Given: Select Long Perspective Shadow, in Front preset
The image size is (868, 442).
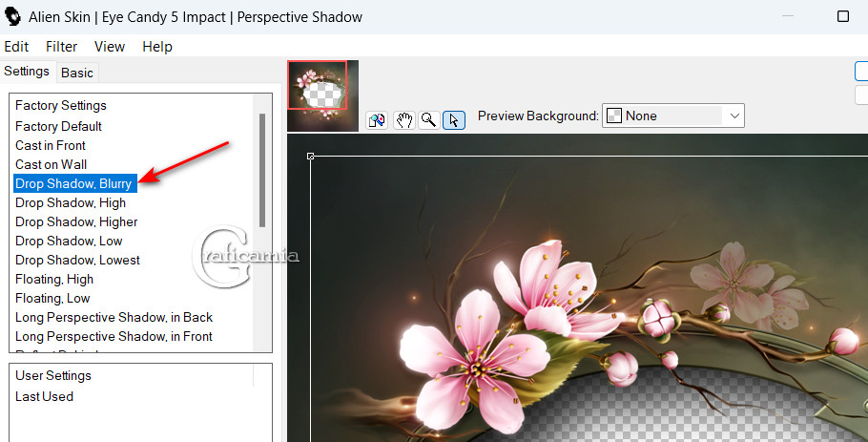Looking at the screenshot, I should coord(114,337).
